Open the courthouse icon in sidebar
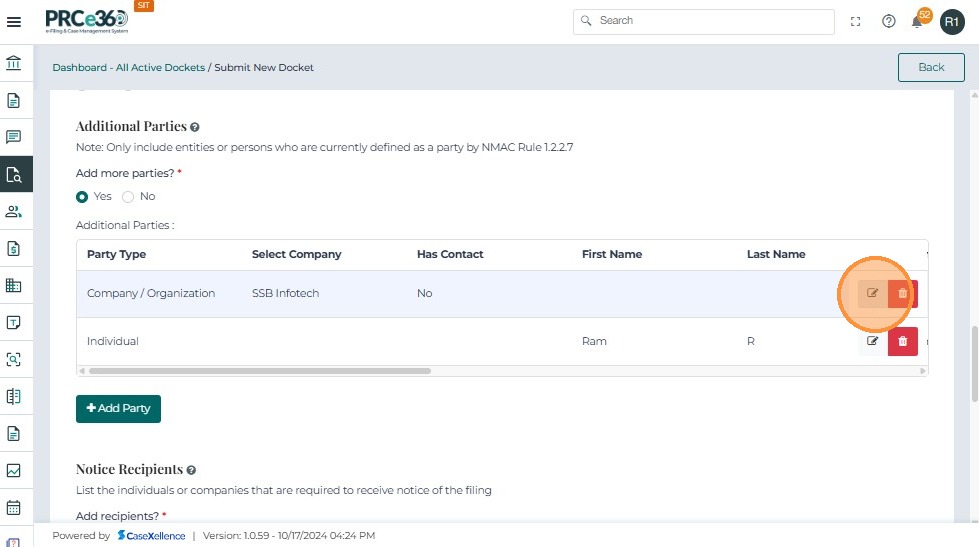Image resolution: width=979 pixels, height=547 pixels. [14, 63]
